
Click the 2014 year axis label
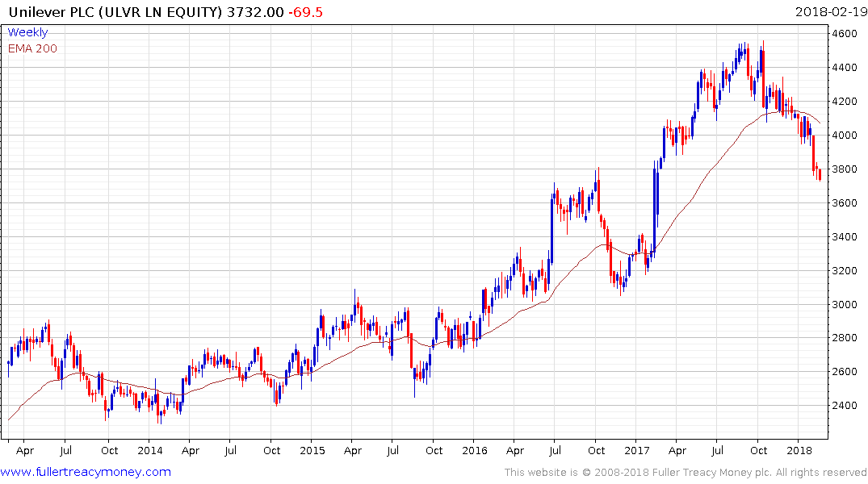tap(150, 450)
